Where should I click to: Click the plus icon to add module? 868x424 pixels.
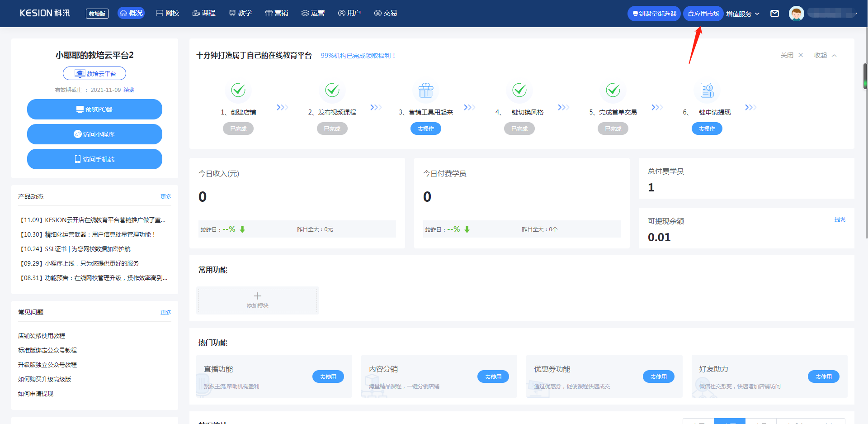coord(257,296)
